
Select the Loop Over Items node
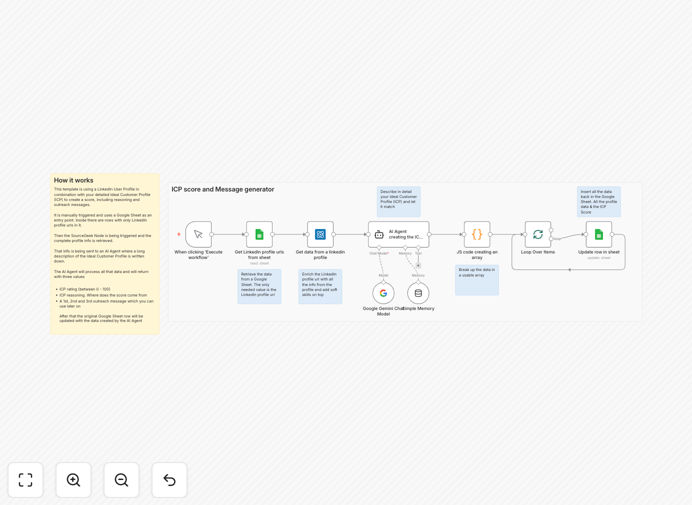(538, 234)
